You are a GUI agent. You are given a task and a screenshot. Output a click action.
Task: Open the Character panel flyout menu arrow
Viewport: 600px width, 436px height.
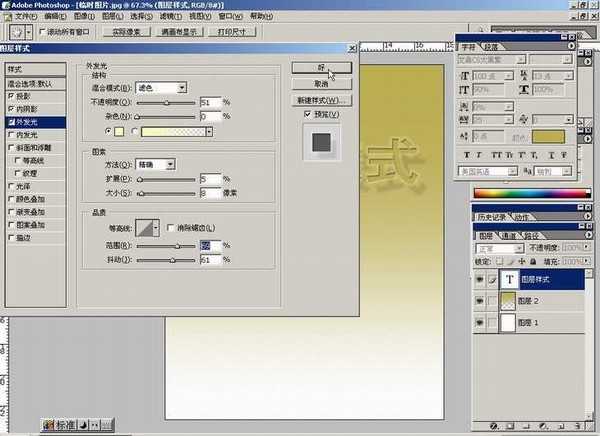(x=571, y=46)
